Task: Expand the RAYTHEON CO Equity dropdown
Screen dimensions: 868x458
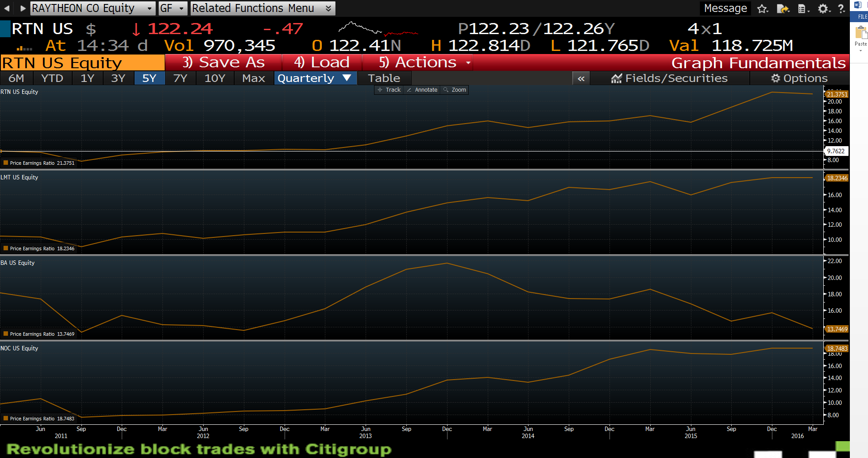Action: coord(149,8)
